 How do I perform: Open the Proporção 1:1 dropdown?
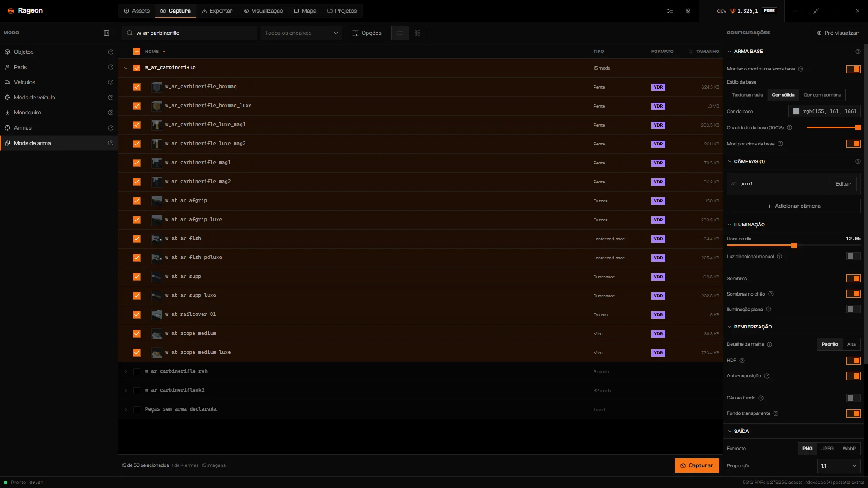(x=839, y=466)
